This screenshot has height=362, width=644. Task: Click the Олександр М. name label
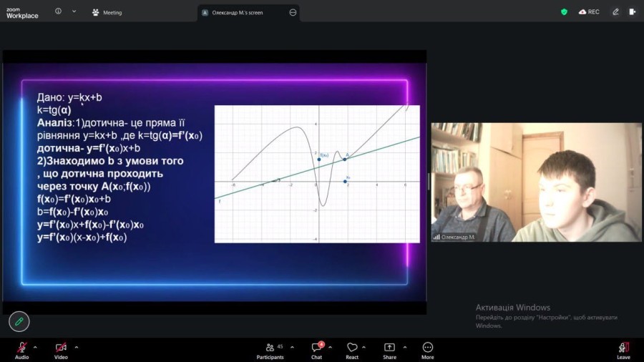point(458,238)
